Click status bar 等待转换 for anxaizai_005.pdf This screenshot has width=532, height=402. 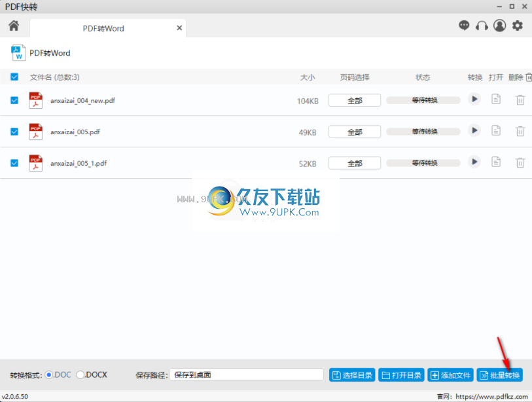[423, 132]
